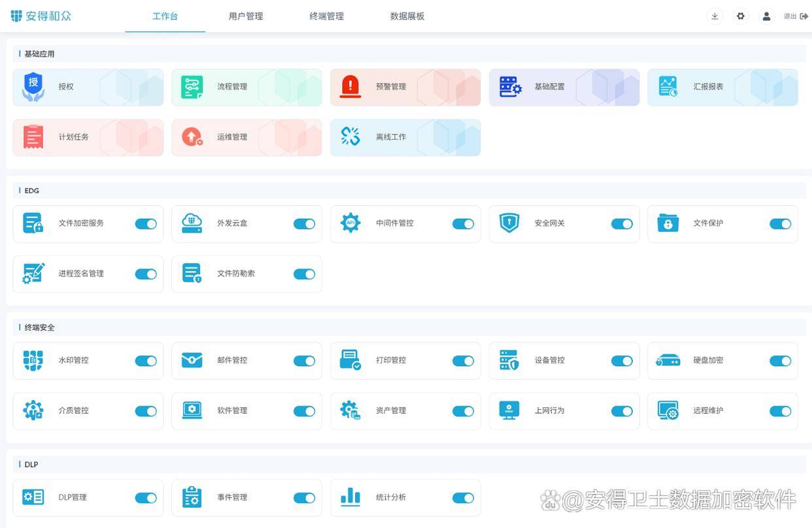
Task: Disable the 资产管理 switch
Action: point(464,412)
